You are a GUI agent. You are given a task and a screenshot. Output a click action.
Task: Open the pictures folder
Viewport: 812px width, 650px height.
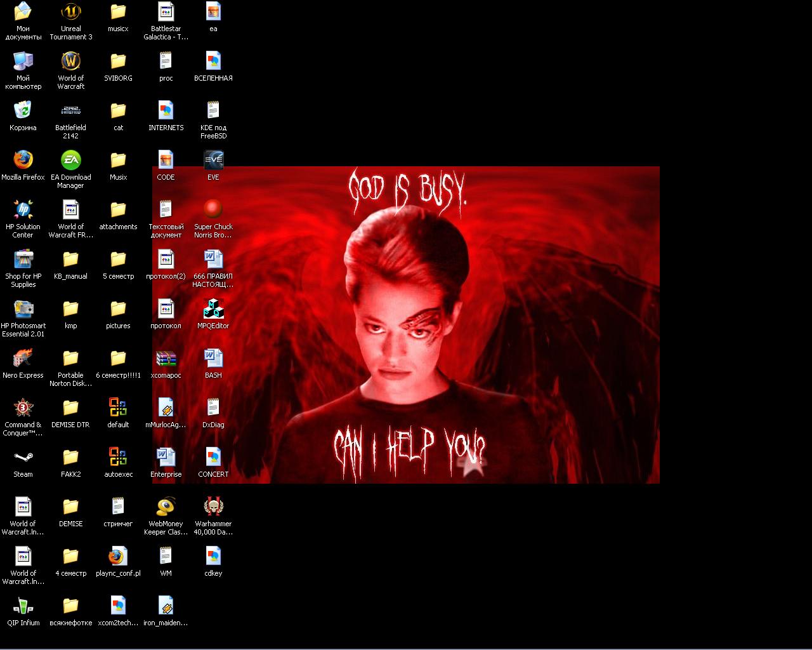118,308
